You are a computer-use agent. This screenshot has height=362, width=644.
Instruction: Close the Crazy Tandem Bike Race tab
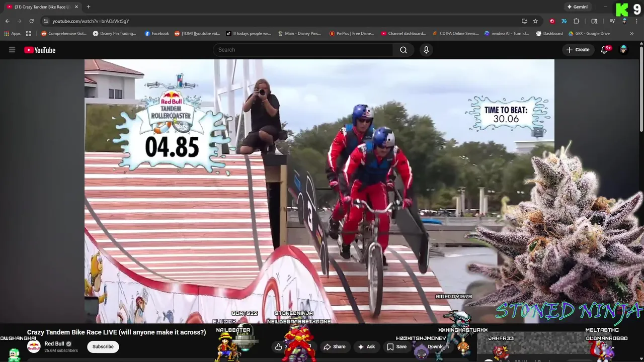point(76,7)
